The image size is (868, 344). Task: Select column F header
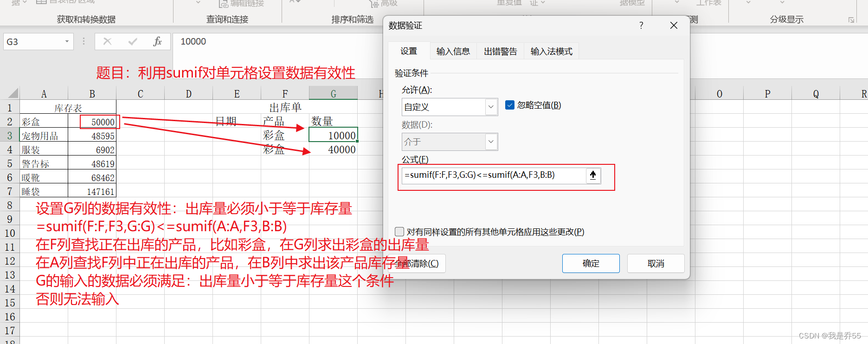[x=285, y=93]
